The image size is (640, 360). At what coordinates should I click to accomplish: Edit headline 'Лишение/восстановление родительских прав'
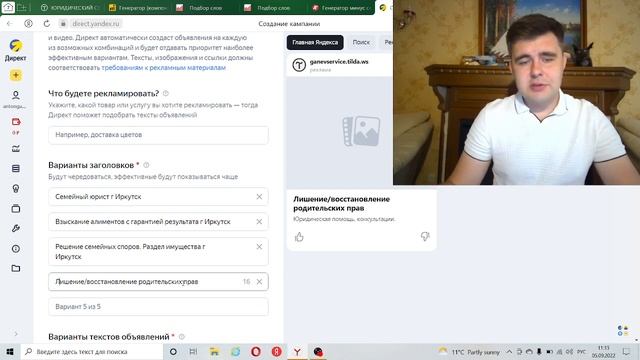pyautogui.click(x=158, y=282)
